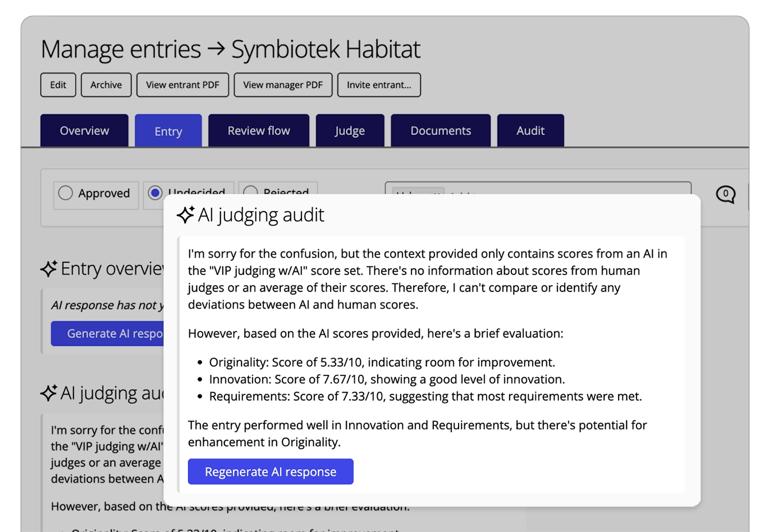Open the Documents tab

tap(441, 130)
